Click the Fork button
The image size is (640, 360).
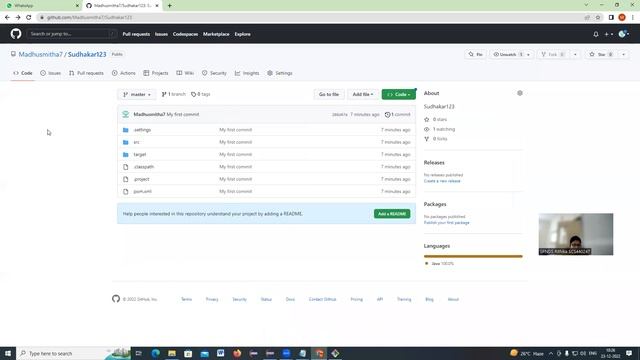tap(553, 54)
